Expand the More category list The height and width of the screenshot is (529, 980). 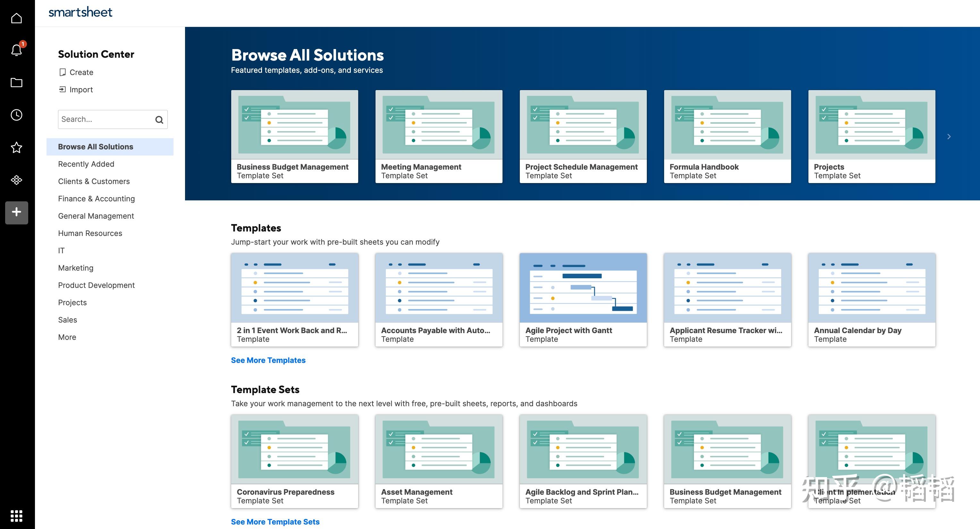coord(67,337)
